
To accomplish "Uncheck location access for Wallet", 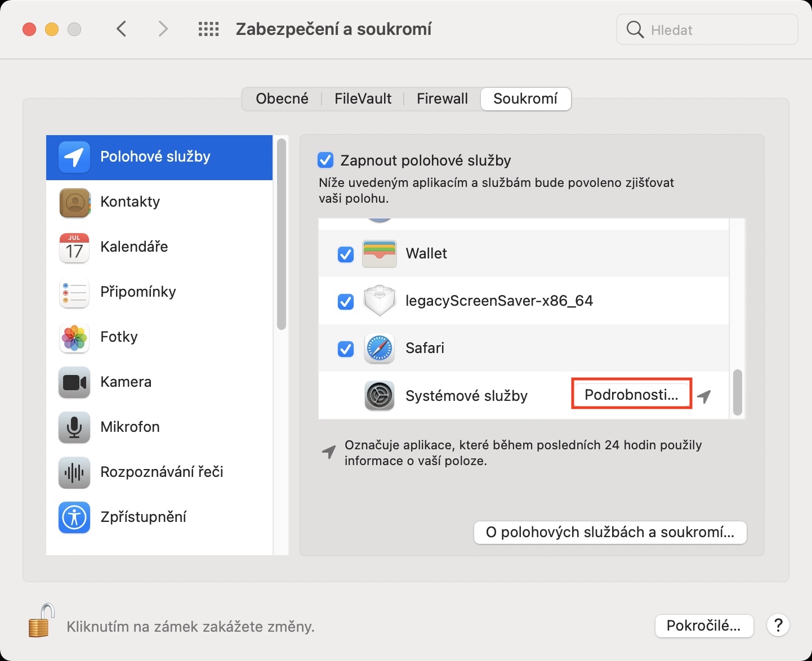I will point(346,254).
